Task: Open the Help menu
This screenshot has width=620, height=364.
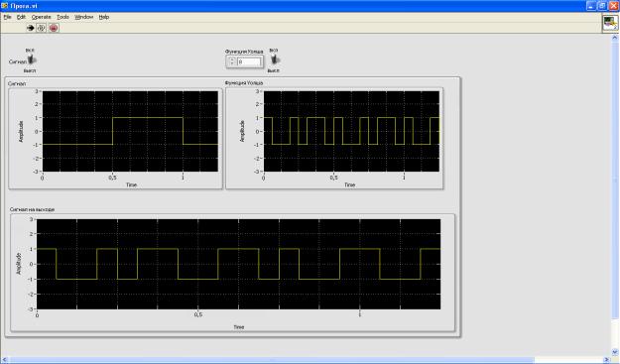Action: (x=103, y=17)
